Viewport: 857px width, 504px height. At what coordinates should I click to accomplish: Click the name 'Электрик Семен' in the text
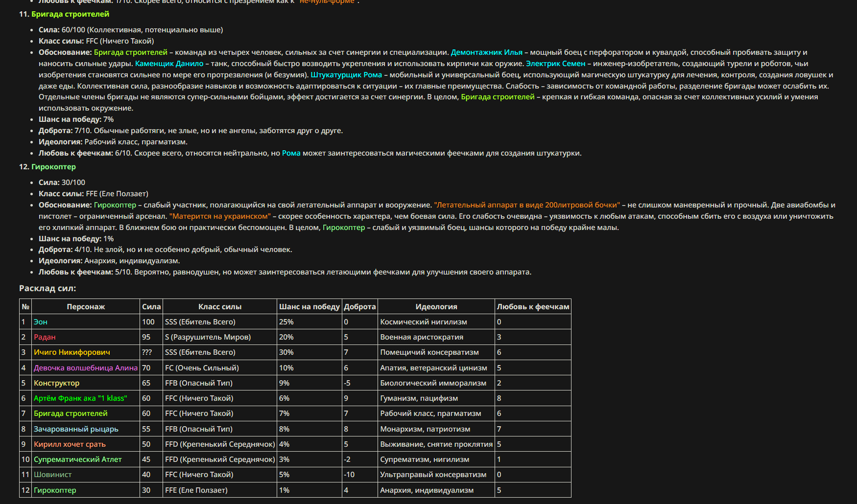555,64
